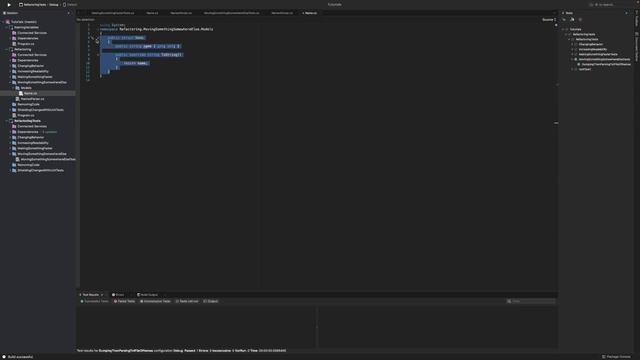
Task: Select Name.cs file in Solution tree
Action: click(30, 93)
